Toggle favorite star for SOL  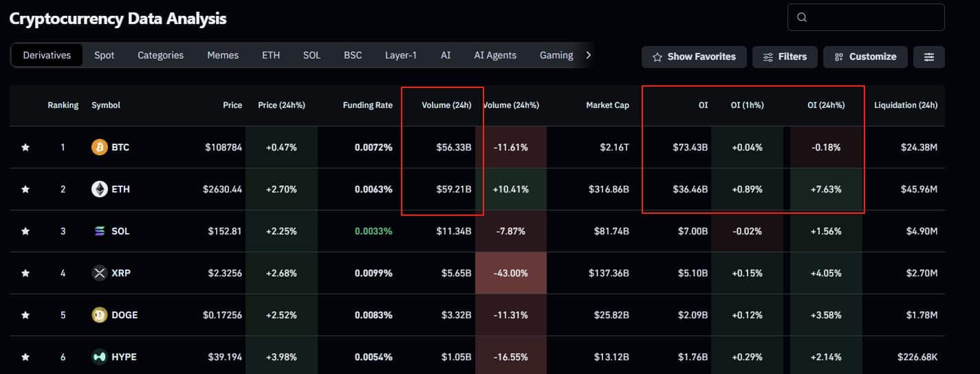point(25,231)
